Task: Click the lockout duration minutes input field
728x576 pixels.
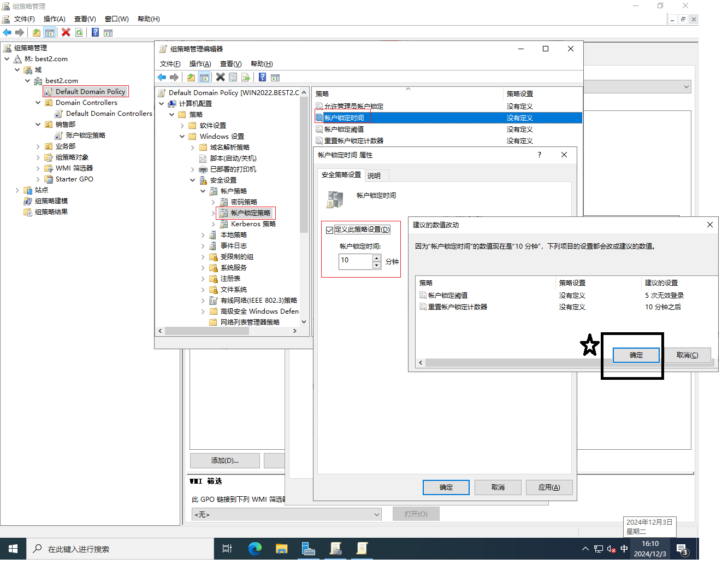Action: 356,262
